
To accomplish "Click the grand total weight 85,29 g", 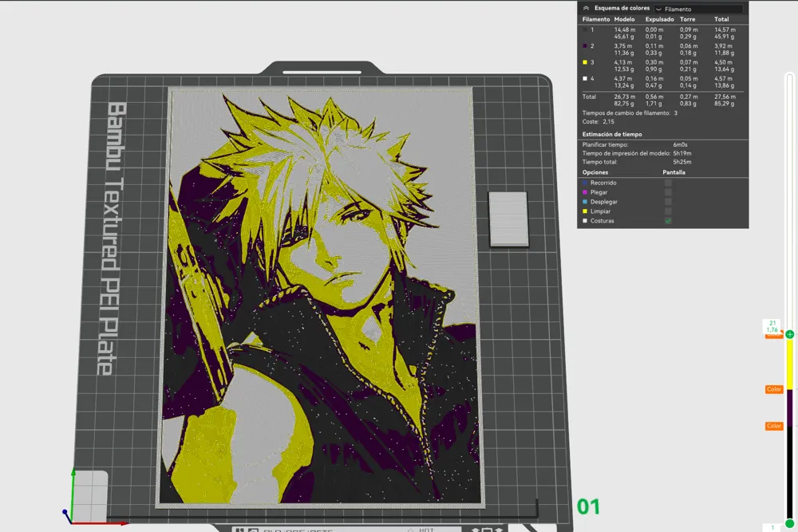I will tap(725, 103).
